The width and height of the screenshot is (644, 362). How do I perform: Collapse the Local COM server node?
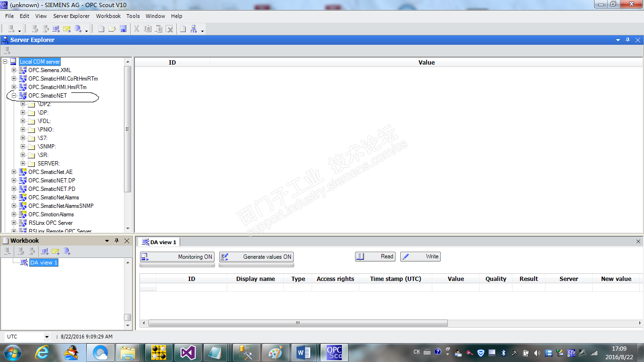(5, 62)
